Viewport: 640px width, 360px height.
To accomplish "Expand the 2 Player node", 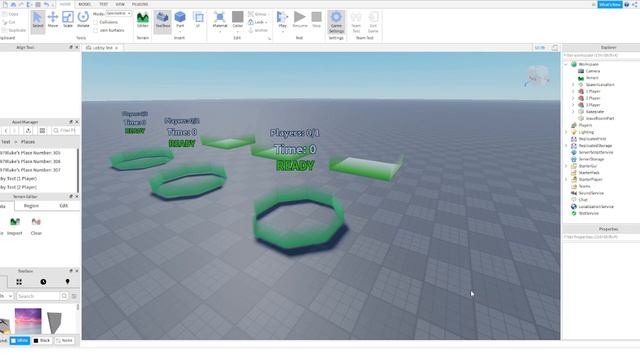I will click(x=573, y=98).
